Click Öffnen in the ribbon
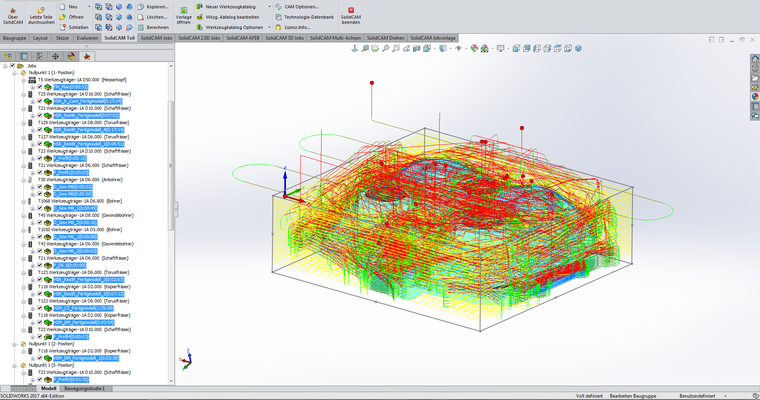760x400 pixels. point(71,17)
